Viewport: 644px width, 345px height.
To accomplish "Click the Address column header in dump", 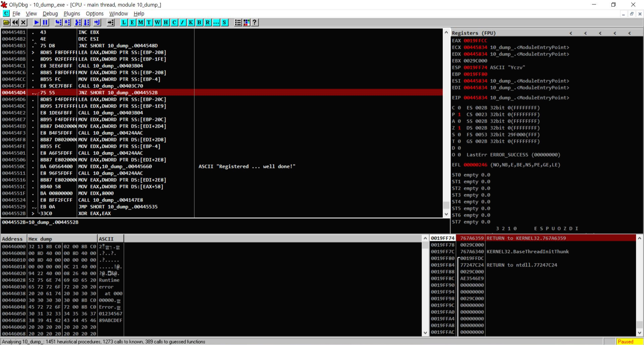I will (x=14, y=239).
